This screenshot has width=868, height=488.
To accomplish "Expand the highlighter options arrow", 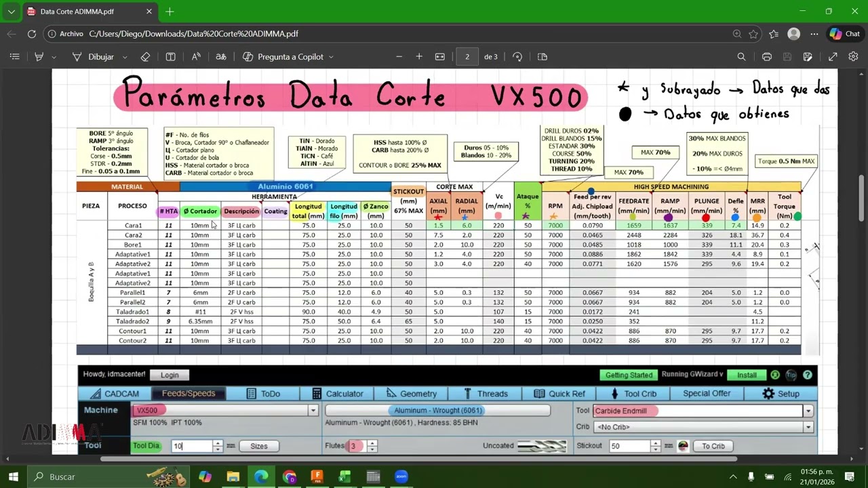I will pos(56,57).
